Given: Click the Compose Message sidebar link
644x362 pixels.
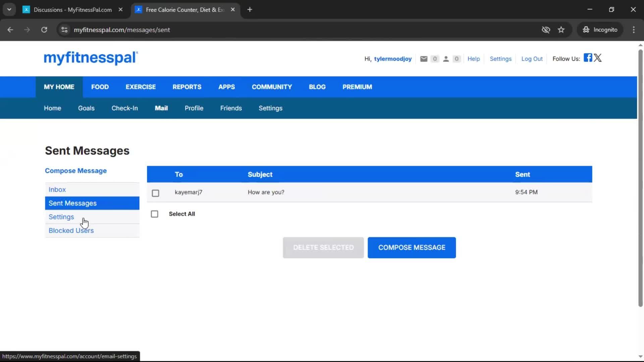Looking at the screenshot, I should coord(76,171).
